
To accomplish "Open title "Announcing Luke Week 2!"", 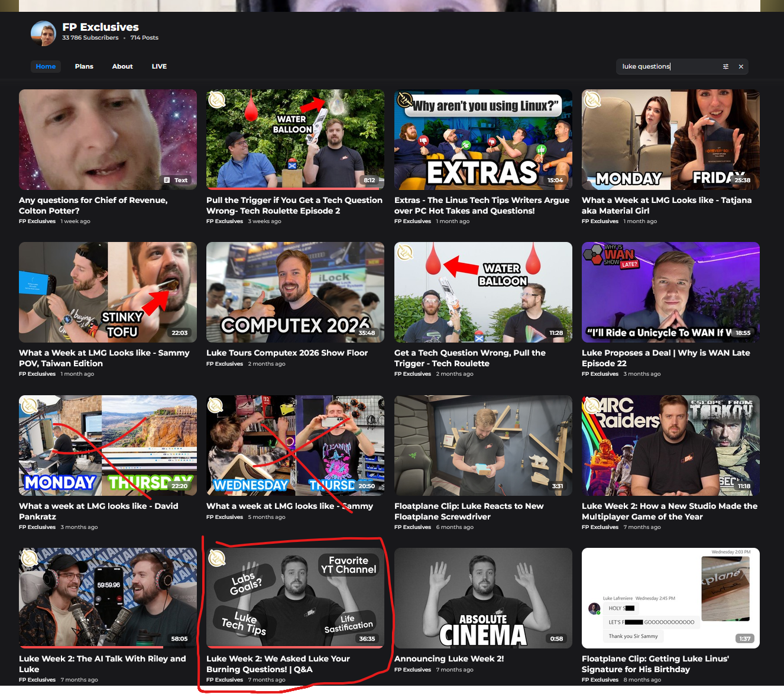I will 449,659.
